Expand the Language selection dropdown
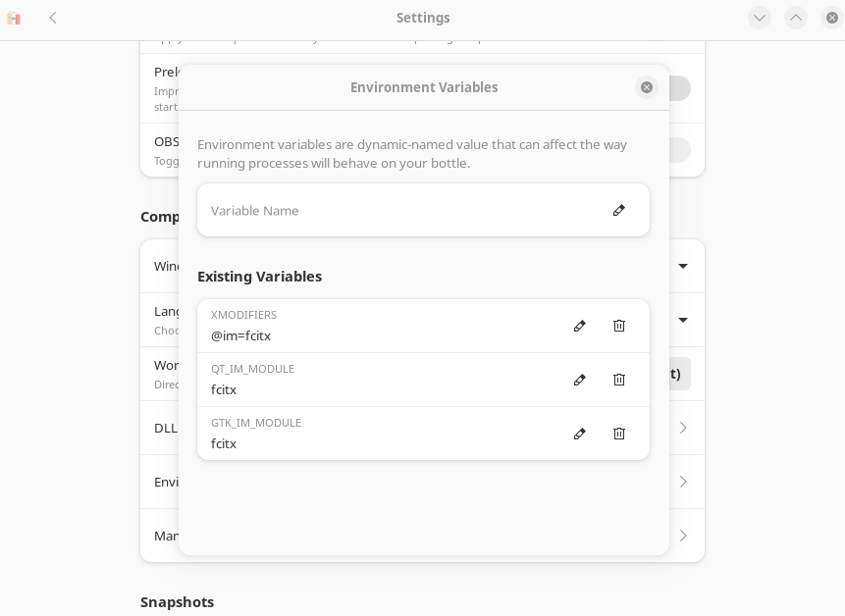Viewport: 845px width, 616px height. tap(683, 320)
